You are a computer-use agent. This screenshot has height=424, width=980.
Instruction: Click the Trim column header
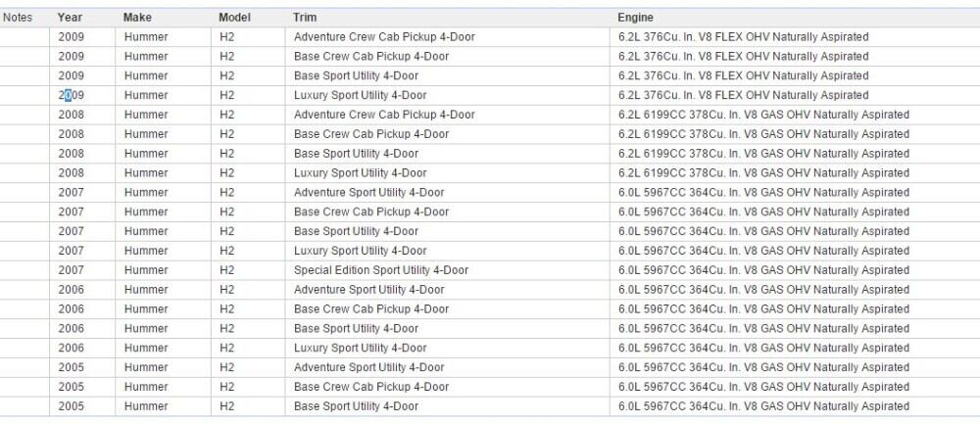pyautogui.click(x=304, y=18)
